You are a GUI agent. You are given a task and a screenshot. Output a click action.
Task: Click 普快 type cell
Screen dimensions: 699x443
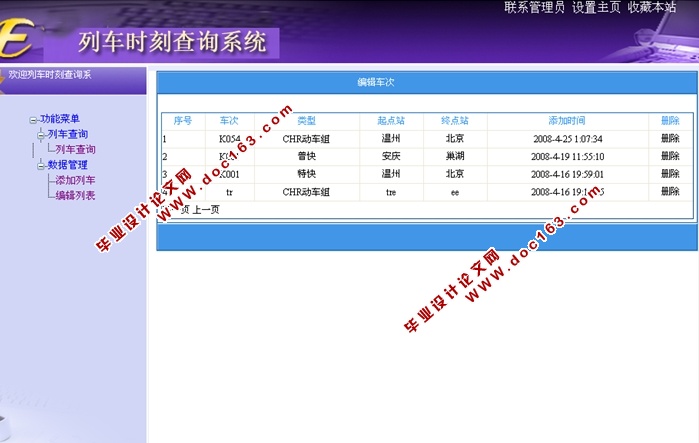(x=306, y=156)
